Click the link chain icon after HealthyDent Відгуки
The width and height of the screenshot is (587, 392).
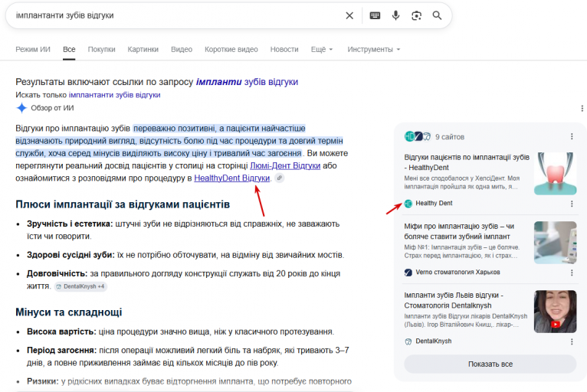279,178
